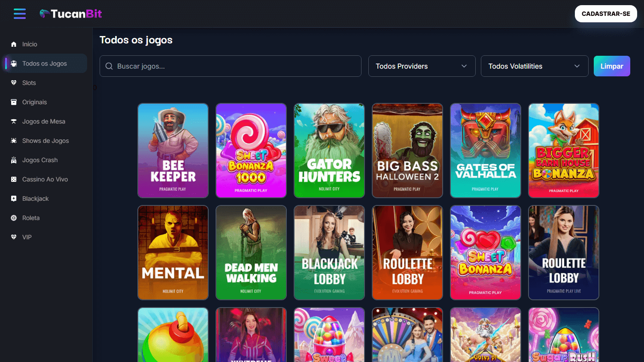Click the CADASTRAR-SE button
Viewport: 644px width, 362px height.
[x=606, y=13]
